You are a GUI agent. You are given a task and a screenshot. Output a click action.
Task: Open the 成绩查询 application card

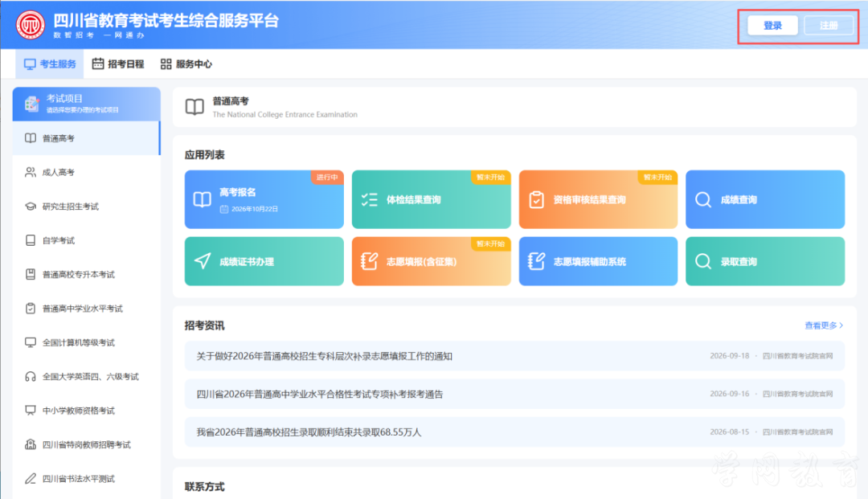[765, 199]
